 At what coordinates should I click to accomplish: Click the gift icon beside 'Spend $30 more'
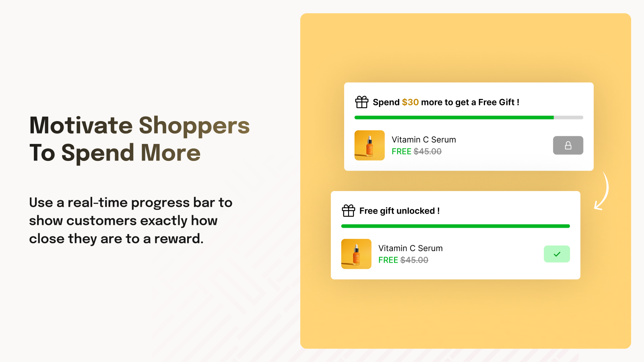coord(361,102)
